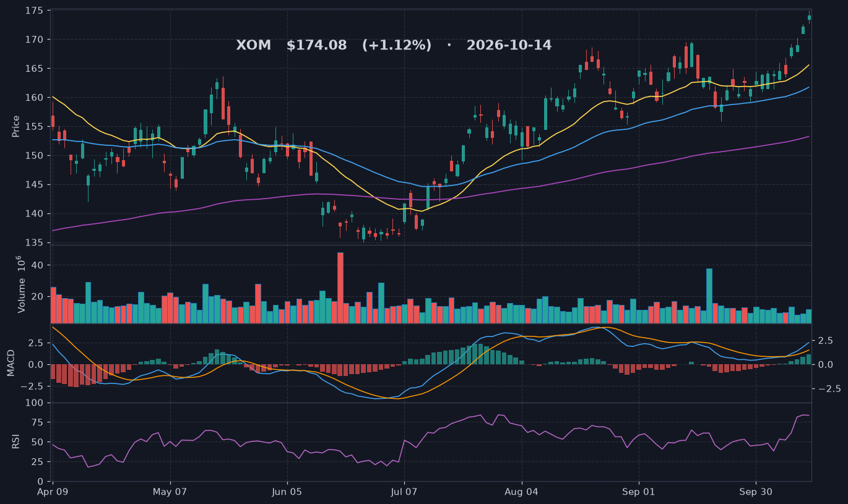The height and width of the screenshot is (504, 848).
Task: Select the 2026-10-14 date in the title
Action: click(509, 45)
